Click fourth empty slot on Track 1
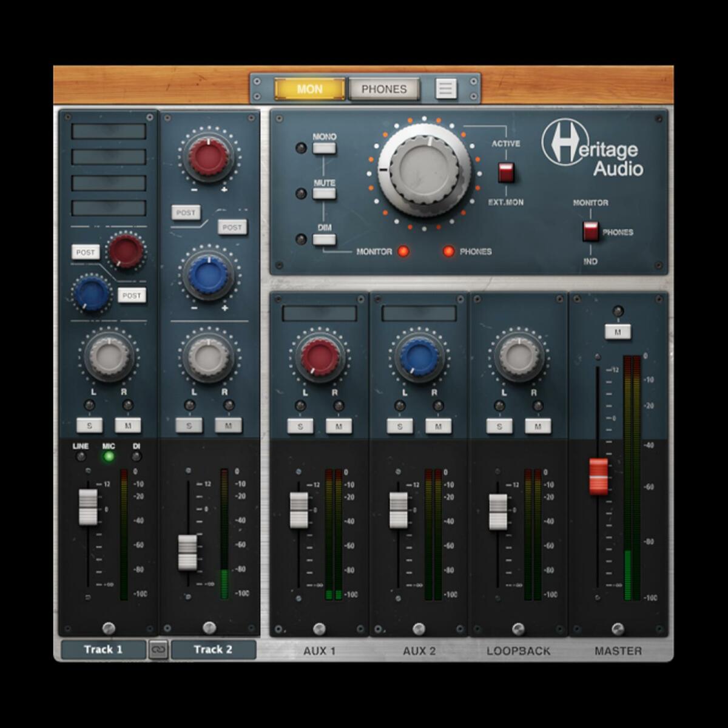Screen dimensions: 728x728 pos(109,209)
